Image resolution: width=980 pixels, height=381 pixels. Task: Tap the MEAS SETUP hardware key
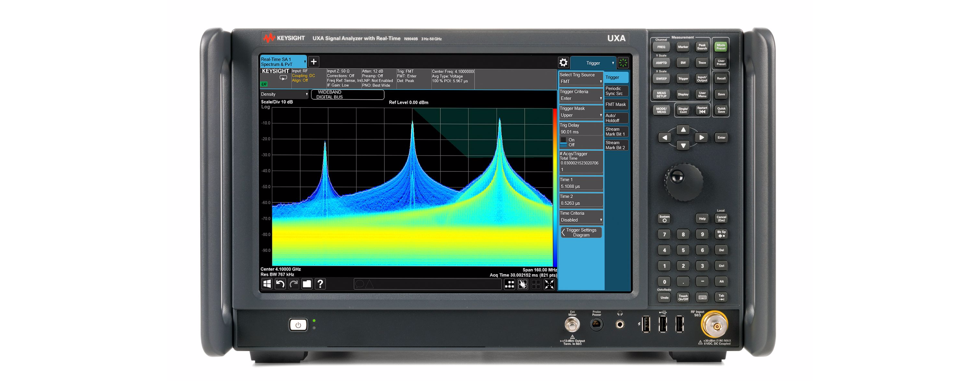click(x=661, y=94)
